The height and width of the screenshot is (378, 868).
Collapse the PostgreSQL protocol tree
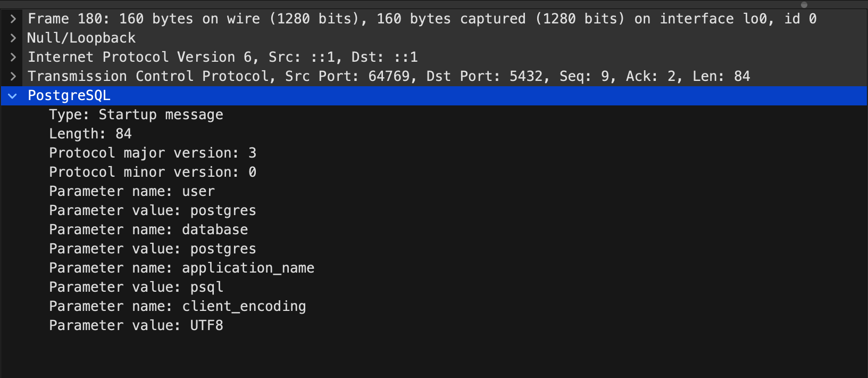(x=12, y=96)
